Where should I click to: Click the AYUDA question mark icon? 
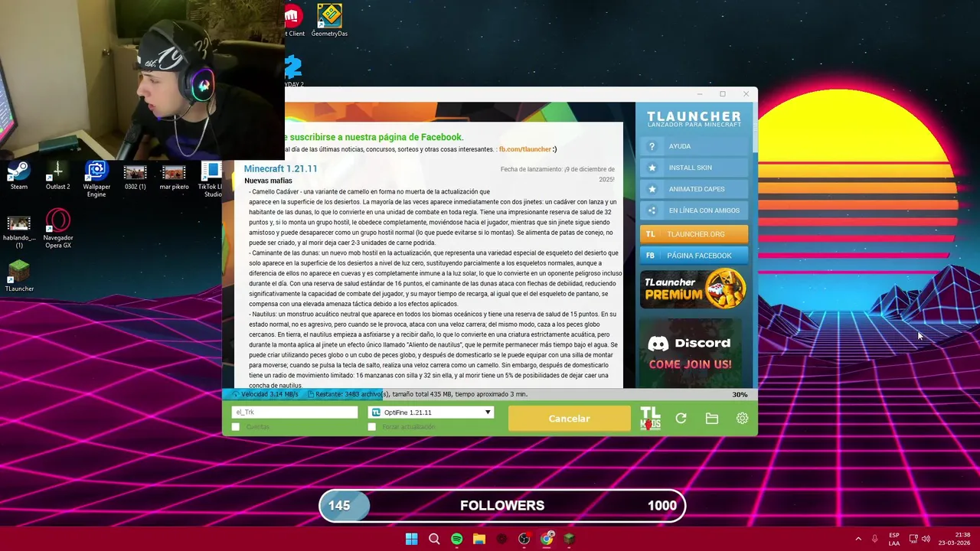(x=652, y=146)
